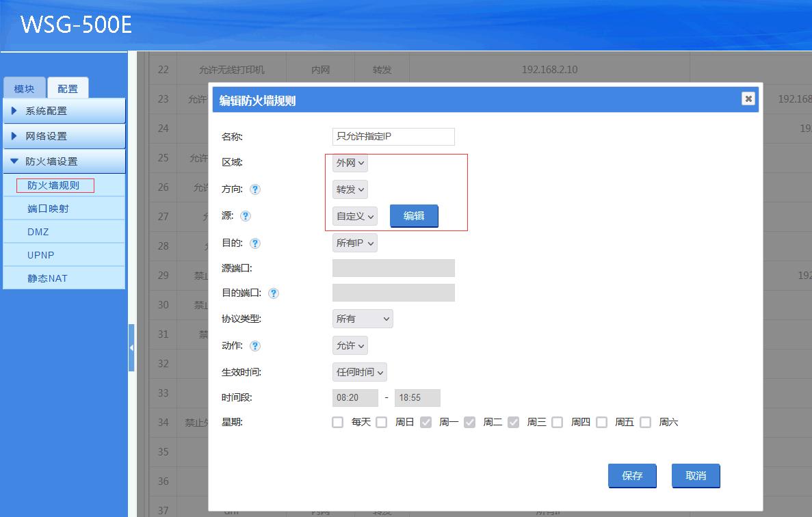Viewport: 812px width, 517px height.
Task: Click the start time field showing 08:20
Action: coord(355,397)
